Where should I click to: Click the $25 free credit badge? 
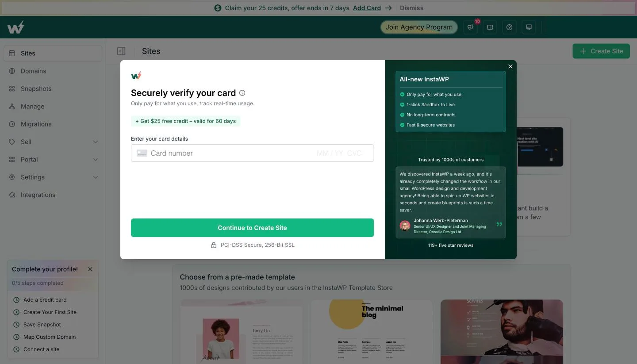pos(185,121)
